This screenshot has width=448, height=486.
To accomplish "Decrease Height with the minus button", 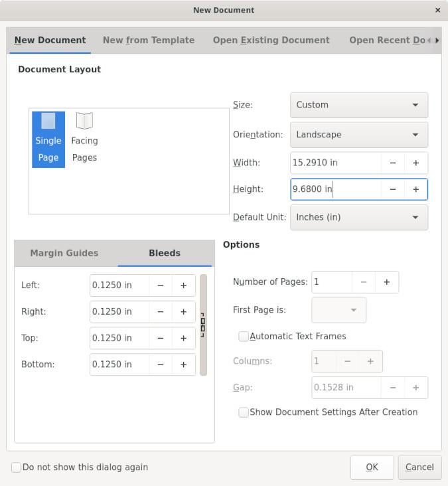I will point(393,189).
